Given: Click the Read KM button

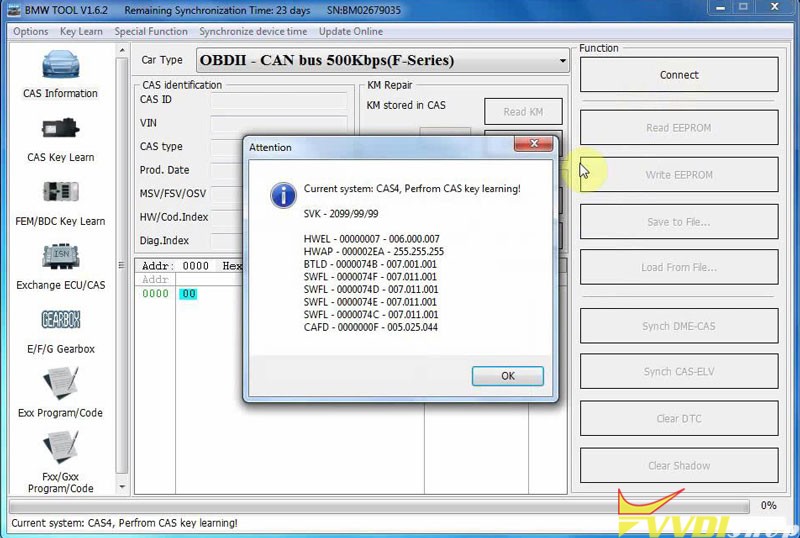Looking at the screenshot, I should (523, 112).
